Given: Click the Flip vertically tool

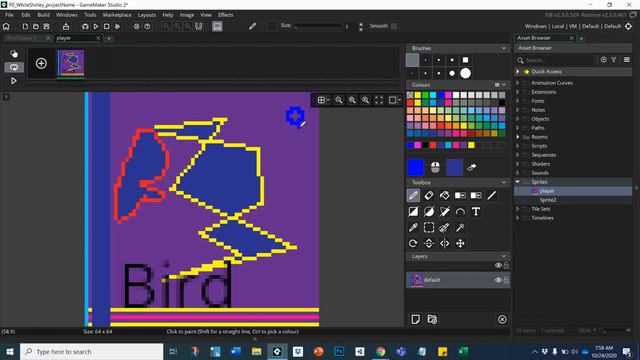Looking at the screenshot, I should 429,243.
